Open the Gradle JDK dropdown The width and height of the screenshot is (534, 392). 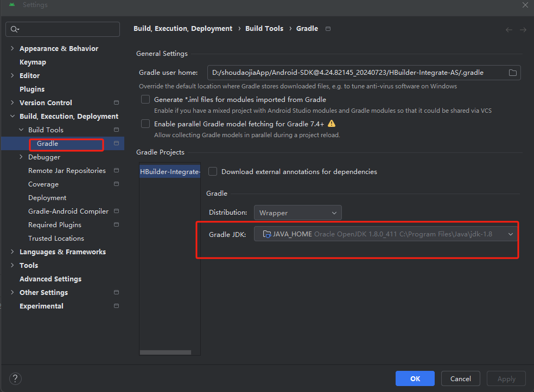[385, 234]
